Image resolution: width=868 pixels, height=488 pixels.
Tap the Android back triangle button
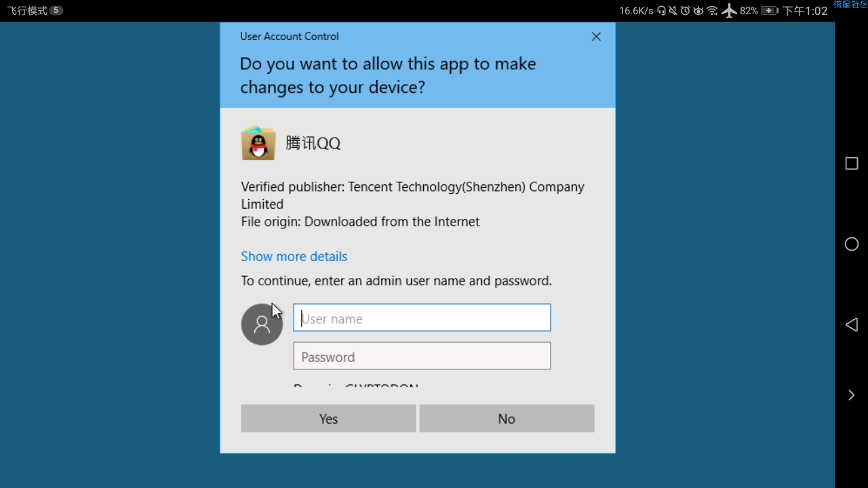pyautogui.click(x=852, y=325)
